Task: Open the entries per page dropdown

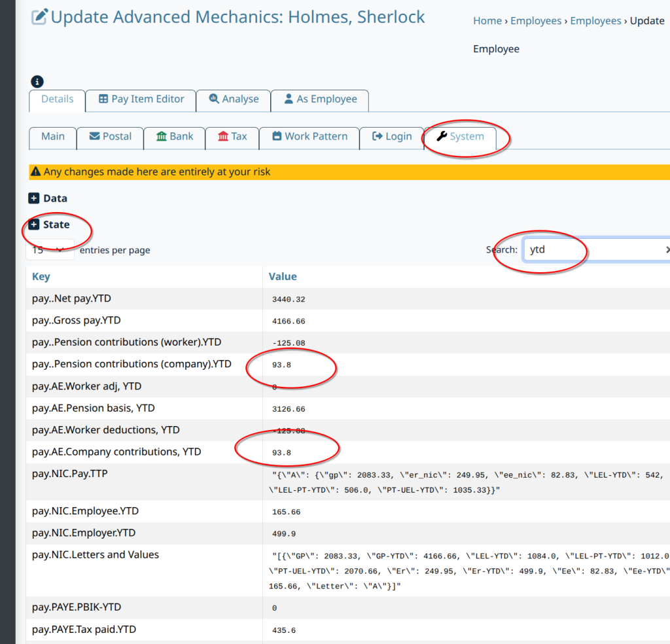Action: click(50, 250)
